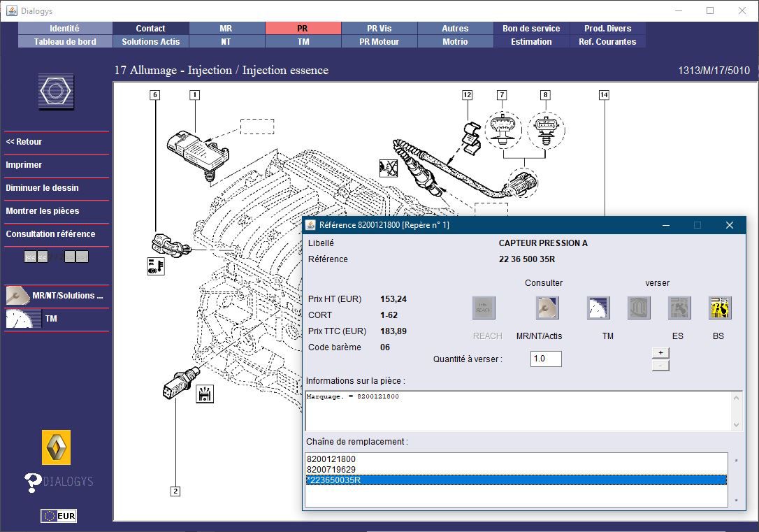Open the Identité tab

65,29
